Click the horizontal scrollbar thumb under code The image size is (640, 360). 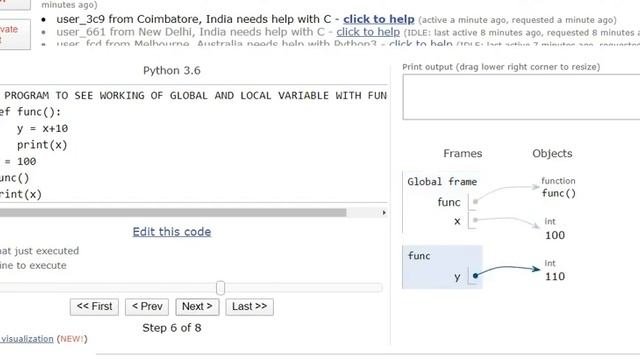[x=173, y=213]
